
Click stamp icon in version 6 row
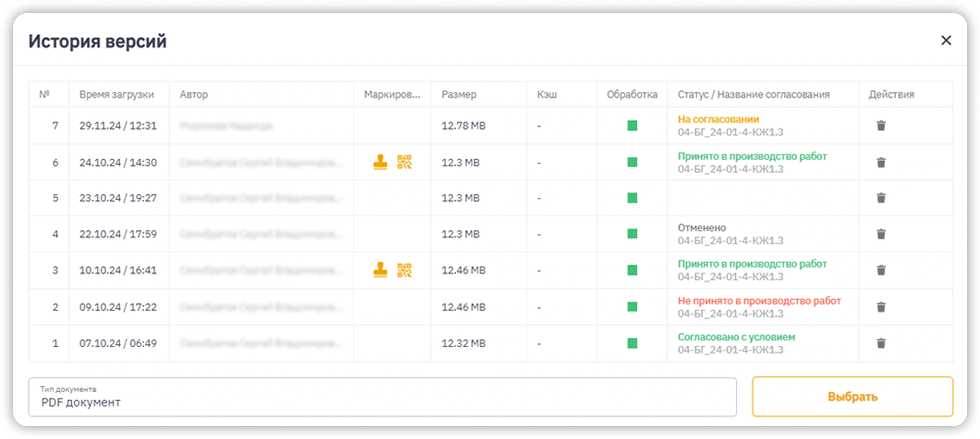[380, 162]
